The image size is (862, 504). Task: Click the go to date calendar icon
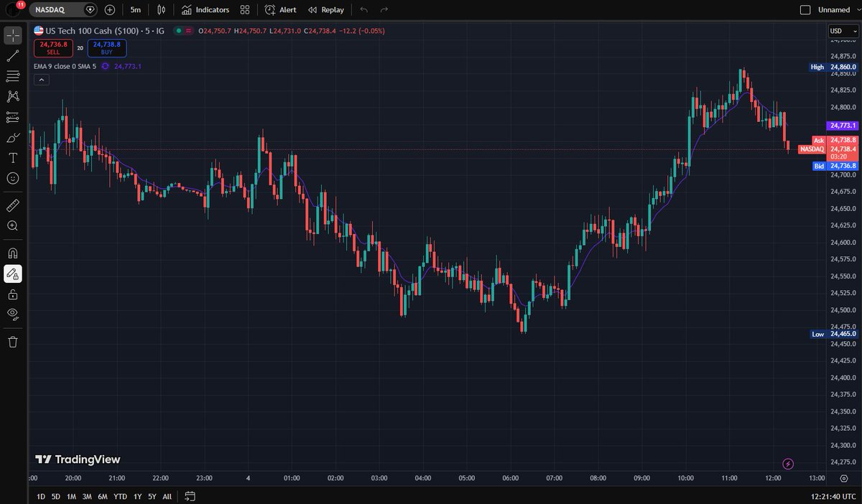(x=190, y=496)
